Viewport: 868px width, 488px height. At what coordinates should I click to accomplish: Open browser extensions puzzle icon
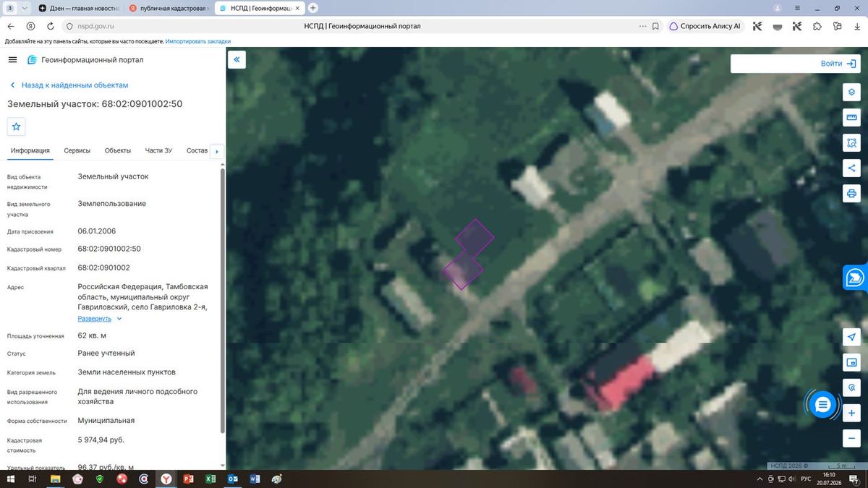(x=817, y=26)
